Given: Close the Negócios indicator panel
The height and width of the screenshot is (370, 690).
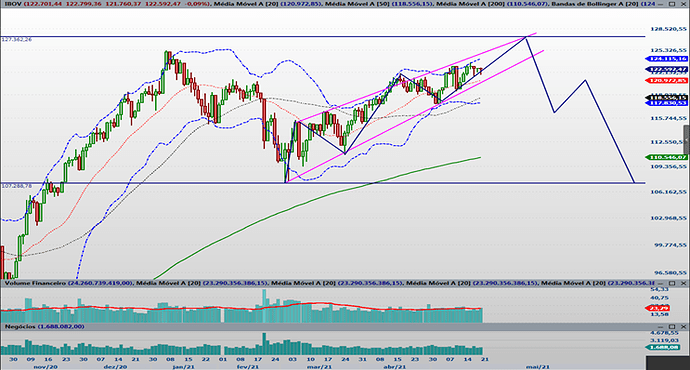Looking at the screenshot, I should pos(683,326).
